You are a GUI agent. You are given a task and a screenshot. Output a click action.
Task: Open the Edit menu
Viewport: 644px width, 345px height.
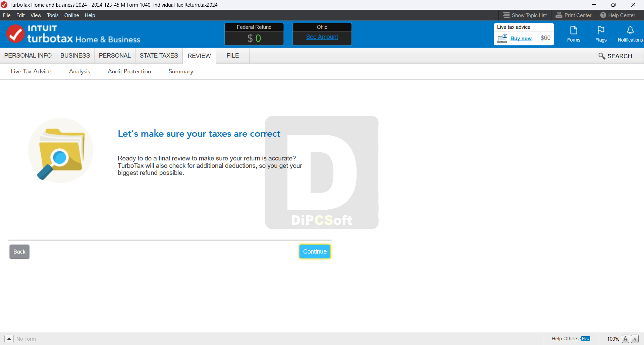(20, 15)
